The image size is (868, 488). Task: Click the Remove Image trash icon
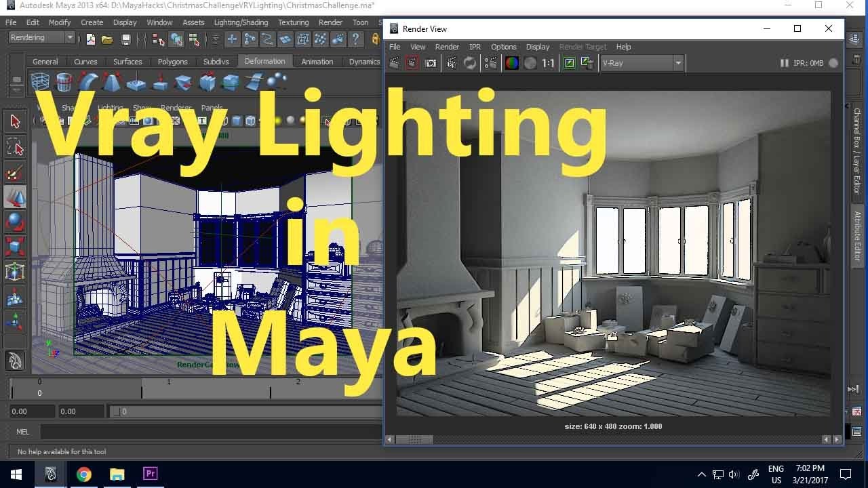(587, 63)
